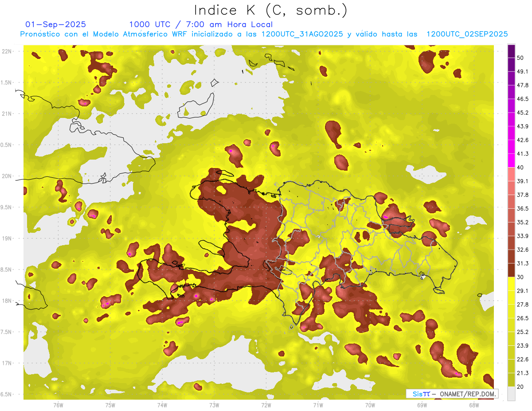Screen dimensions: 532x411
Task: Click latitude axis label "17N"
Action: (x=7, y=363)
